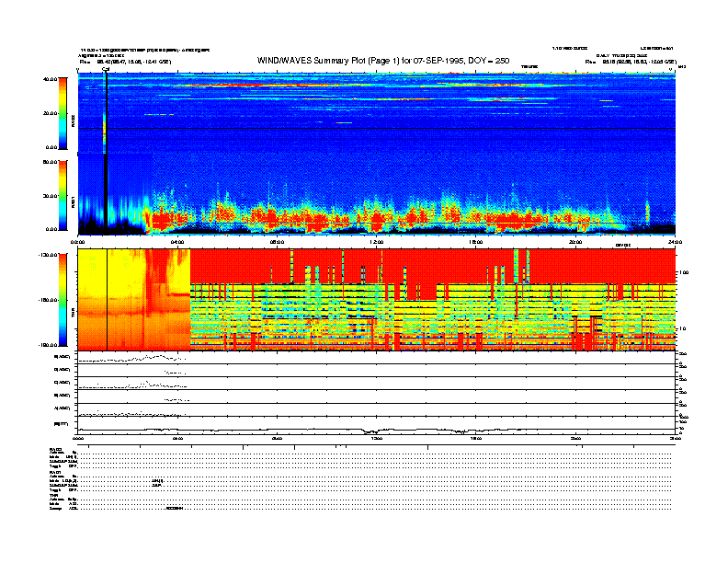This screenshot has width=728, height=563.
Task: Click the WIND/WAVES Summary Plot title text
Action: tap(383, 61)
